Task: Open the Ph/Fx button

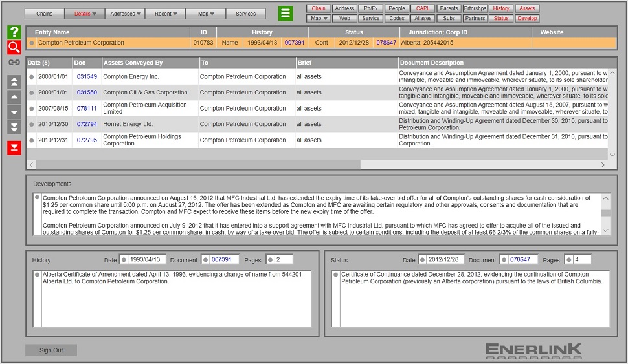Action: click(x=371, y=8)
